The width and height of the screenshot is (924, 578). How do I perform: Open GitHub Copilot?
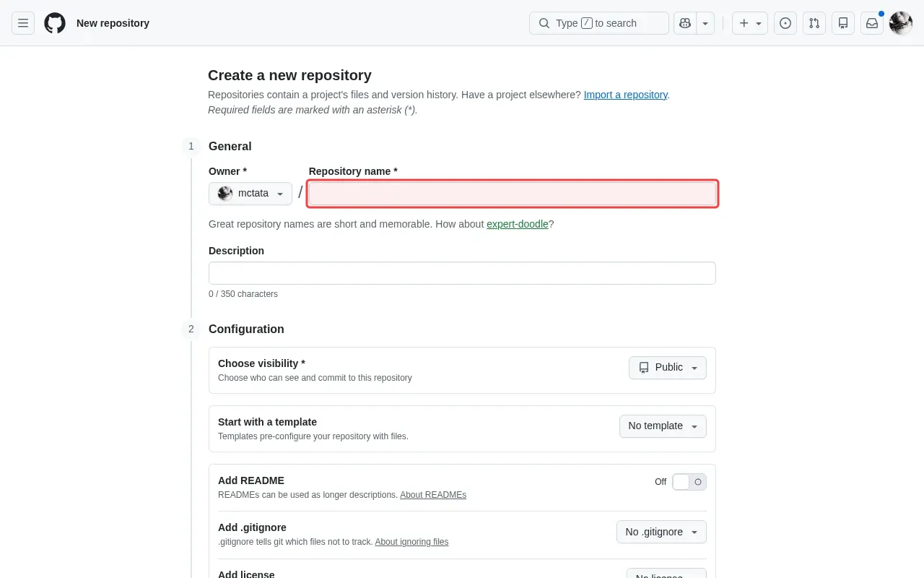point(684,23)
